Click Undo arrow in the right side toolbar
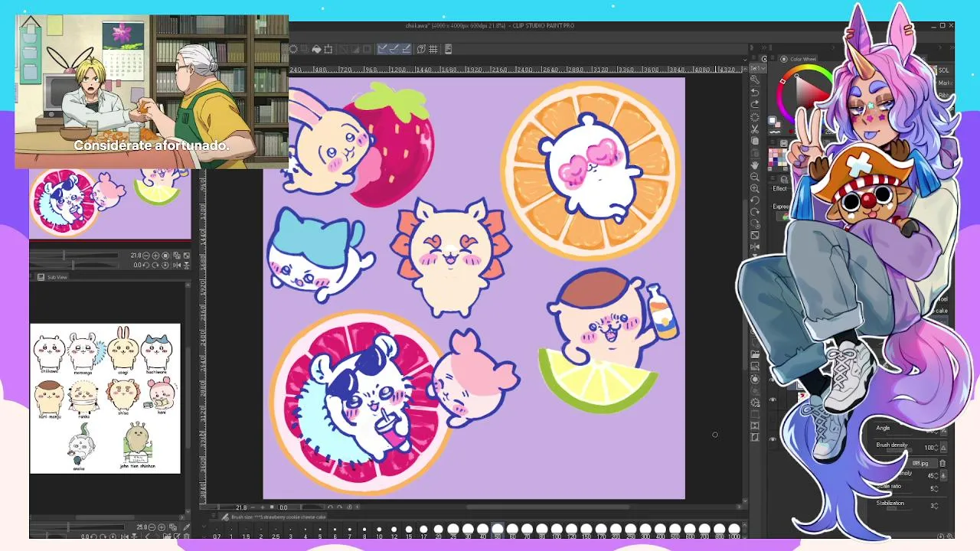 click(x=755, y=92)
